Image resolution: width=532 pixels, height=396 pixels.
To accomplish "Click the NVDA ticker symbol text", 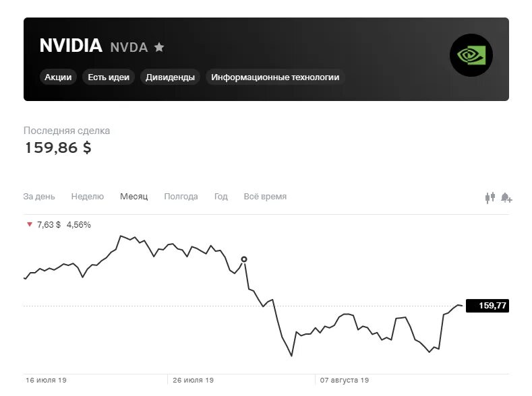I will 129,47.
